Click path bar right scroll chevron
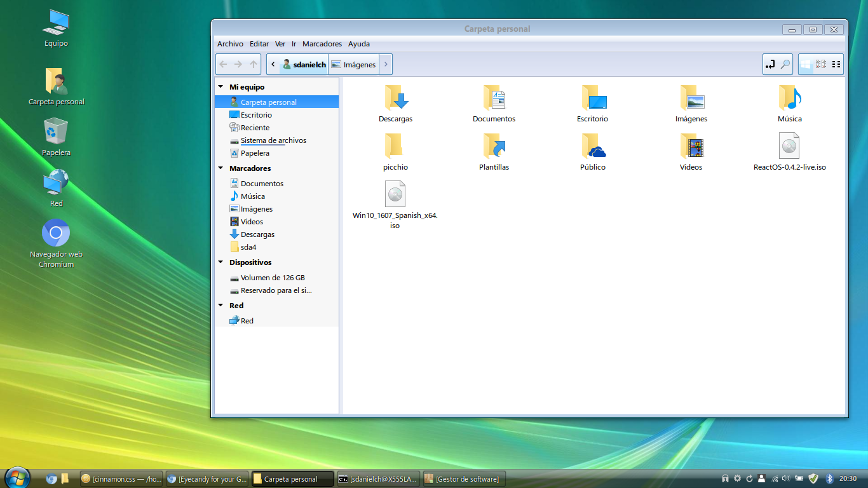This screenshot has width=868, height=488. (386, 64)
